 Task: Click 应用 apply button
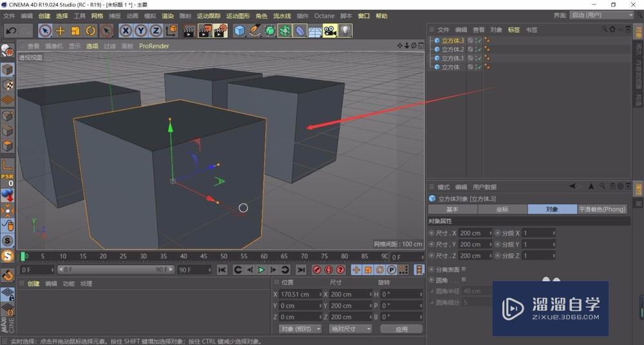click(x=401, y=329)
